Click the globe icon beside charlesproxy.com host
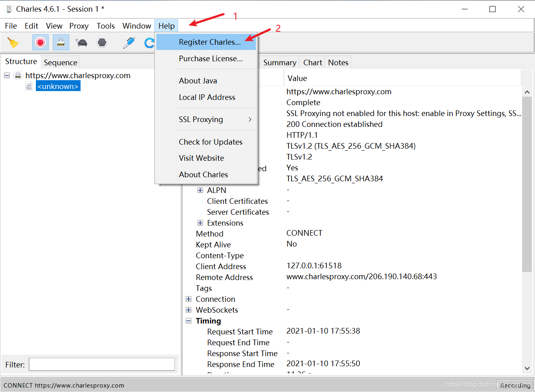 (18, 75)
